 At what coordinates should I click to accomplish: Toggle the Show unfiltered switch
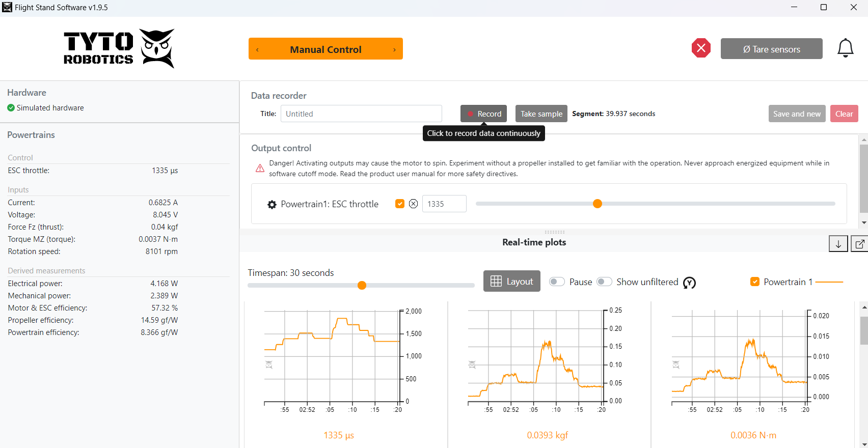[604, 282]
